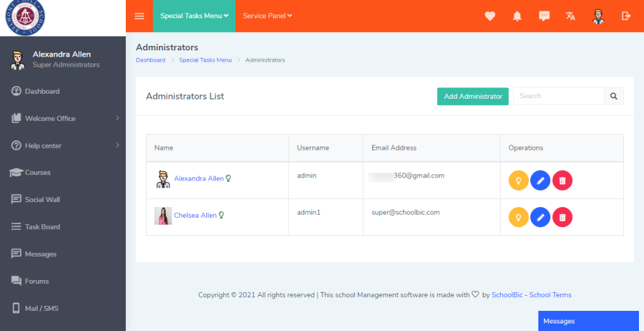Click blue edit pencil for Chelsea Allen
The height and width of the screenshot is (331, 644).
(x=540, y=217)
